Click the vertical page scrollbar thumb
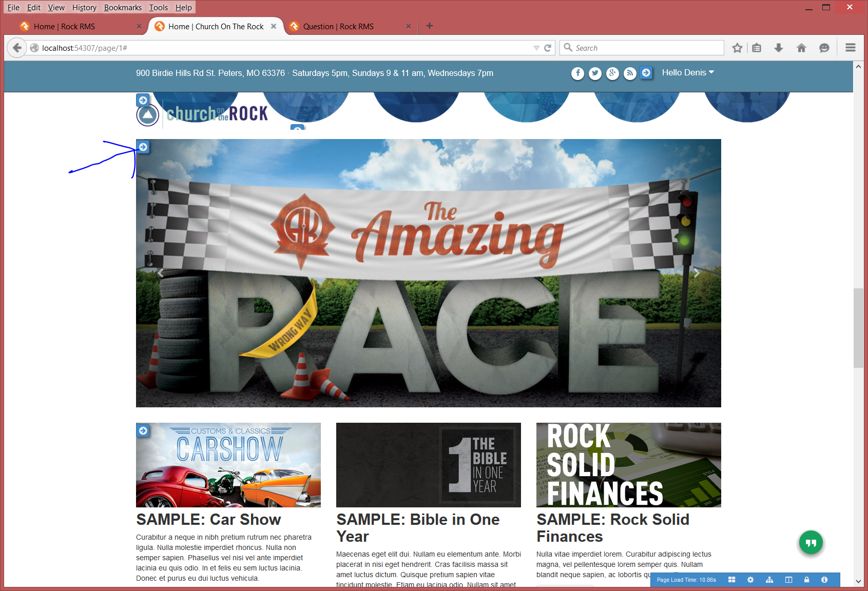This screenshot has height=591, width=868. tap(858, 328)
